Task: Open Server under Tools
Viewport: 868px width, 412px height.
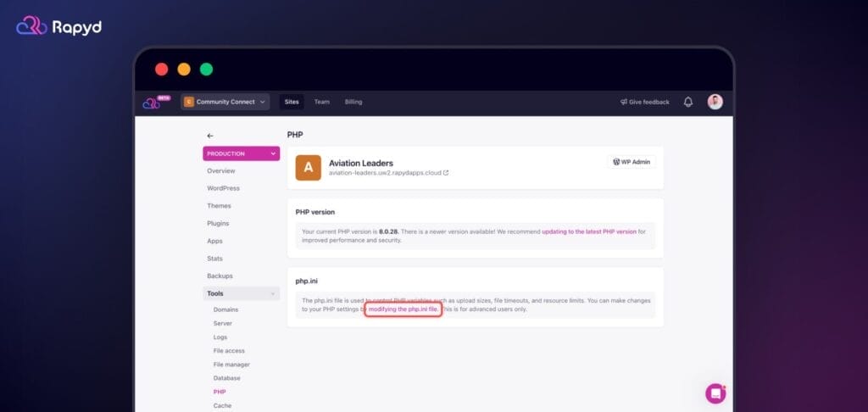Action: coord(223,323)
